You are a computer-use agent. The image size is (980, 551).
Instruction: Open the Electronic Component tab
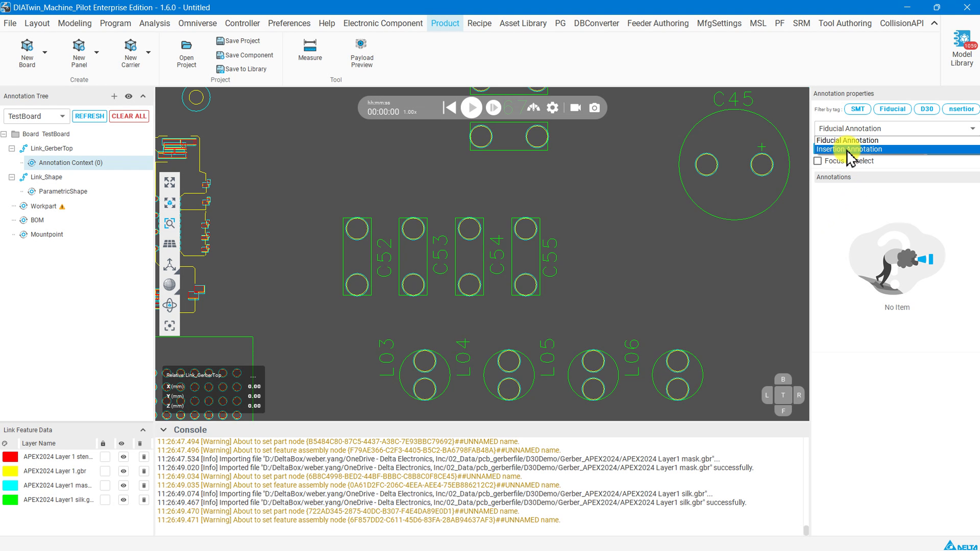(x=383, y=23)
